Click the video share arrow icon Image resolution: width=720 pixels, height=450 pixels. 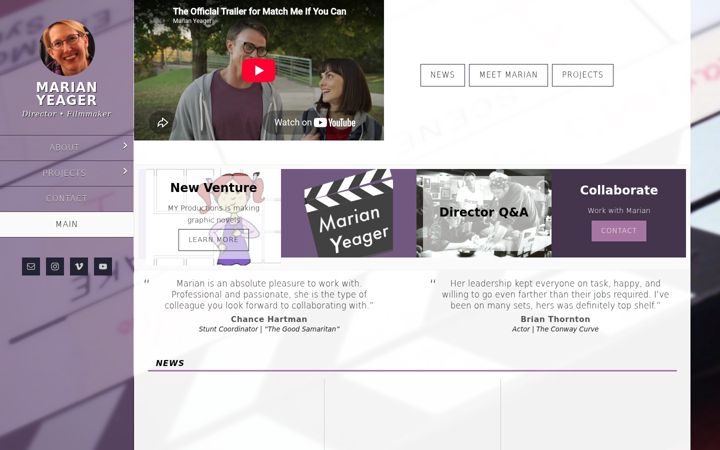coord(163,123)
